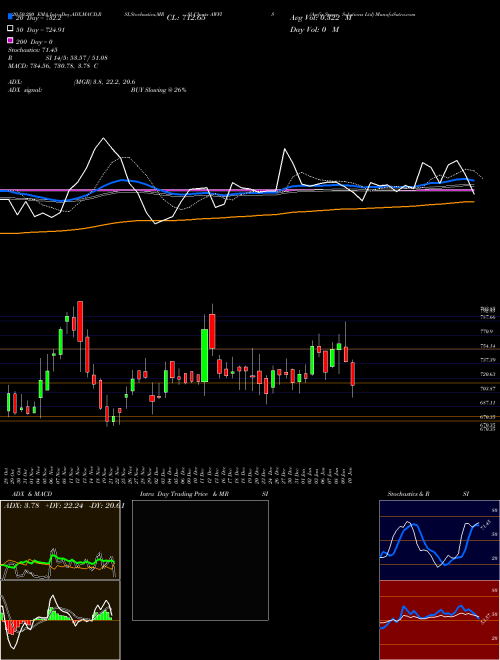This screenshot has width=500, height=660.
Task: Select the '200 Day = 0' legend text
Action: (34, 42)
